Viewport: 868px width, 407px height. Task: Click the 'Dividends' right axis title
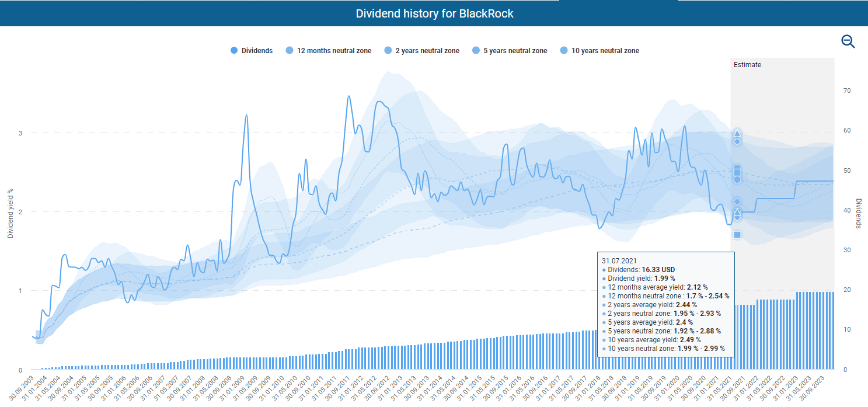pyautogui.click(x=859, y=213)
